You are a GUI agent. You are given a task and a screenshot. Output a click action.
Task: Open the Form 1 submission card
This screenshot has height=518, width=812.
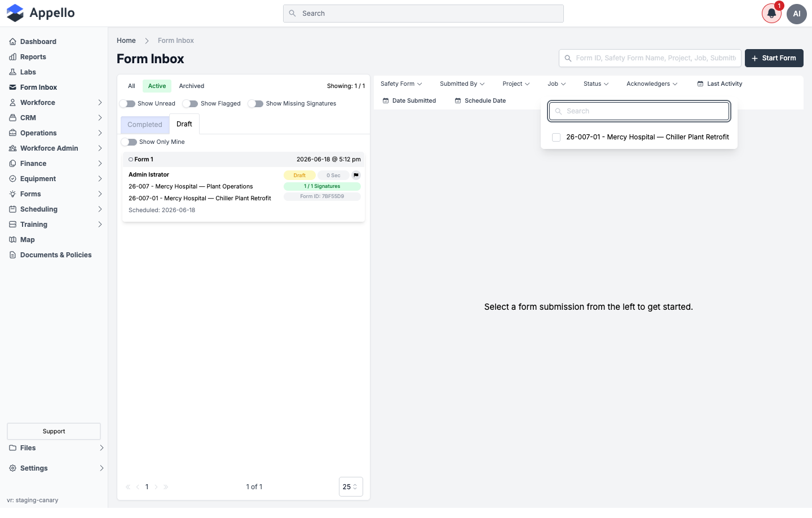click(x=244, y=187)
